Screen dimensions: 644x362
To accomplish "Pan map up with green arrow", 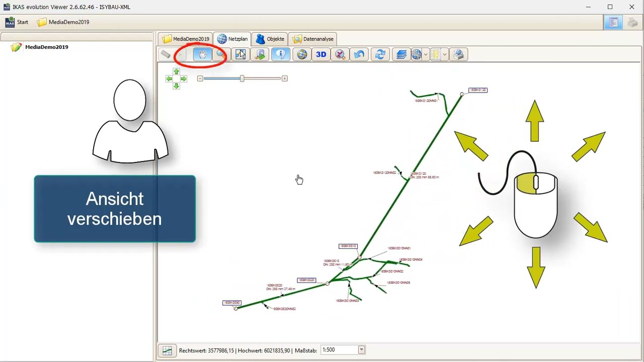I will point(176,72).
